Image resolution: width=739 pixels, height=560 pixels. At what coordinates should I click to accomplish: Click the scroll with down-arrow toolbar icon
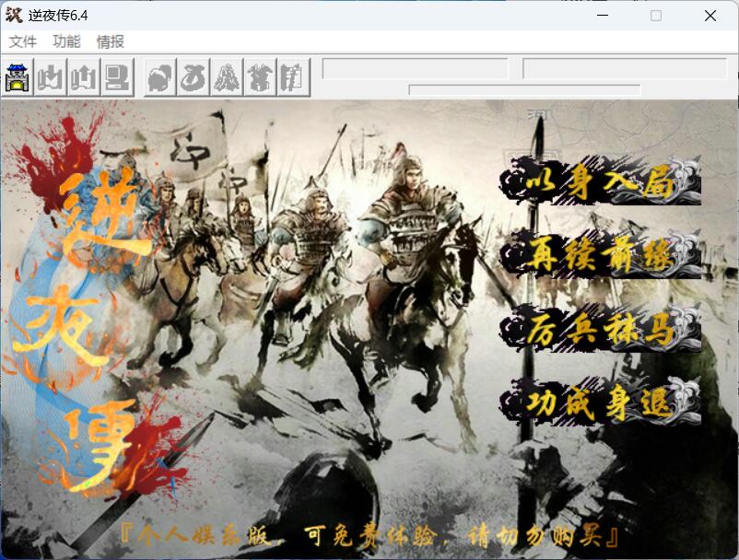pos(51,77)
